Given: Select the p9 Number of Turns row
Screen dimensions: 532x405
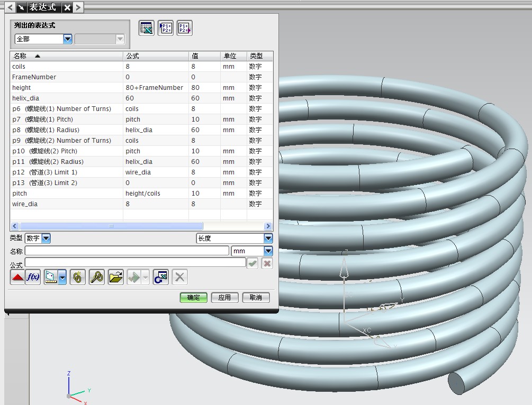Looking at the screenshot, I should pos(141,140).
